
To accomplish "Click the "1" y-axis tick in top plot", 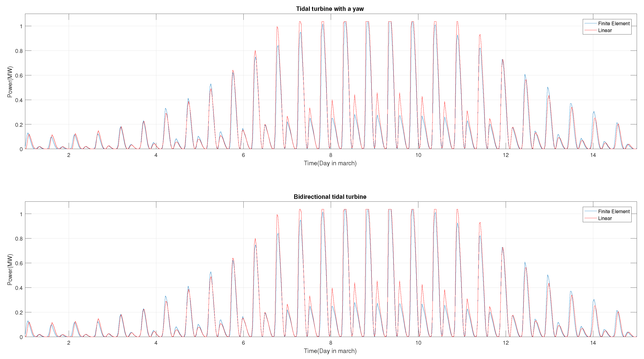I will tap(21, 26).
